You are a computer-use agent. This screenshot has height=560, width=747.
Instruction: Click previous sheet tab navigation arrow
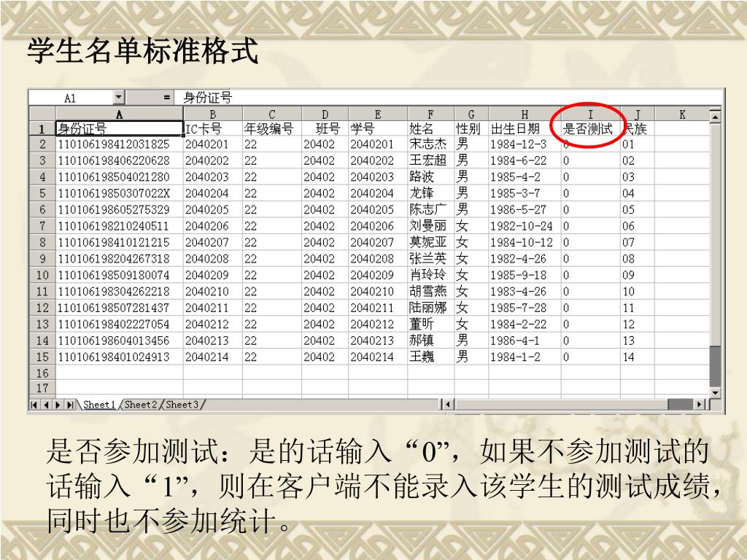(46, 405)
